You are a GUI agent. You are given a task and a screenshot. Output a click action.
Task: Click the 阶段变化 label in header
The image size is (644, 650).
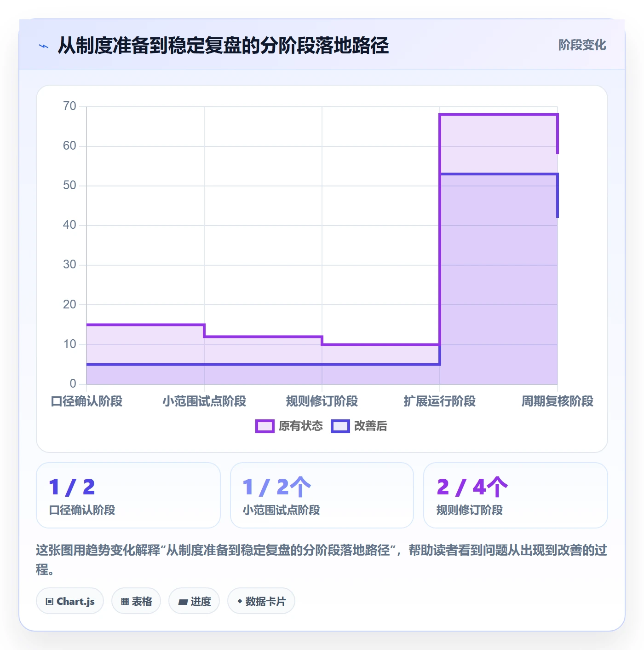tap(582, 45)
